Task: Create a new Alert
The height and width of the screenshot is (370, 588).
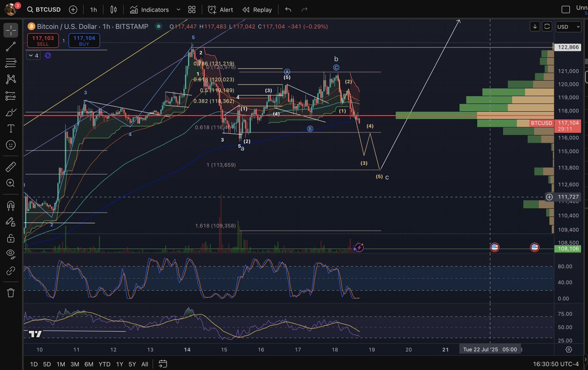Action: (220, 10)
